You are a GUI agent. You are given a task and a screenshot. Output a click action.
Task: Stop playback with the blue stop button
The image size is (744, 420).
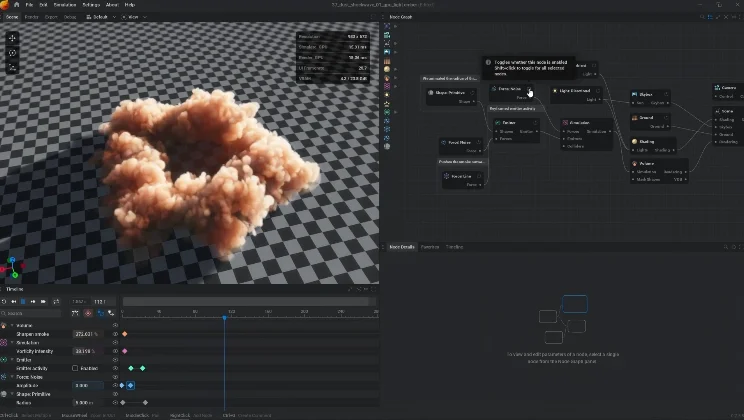pos(23,302)
